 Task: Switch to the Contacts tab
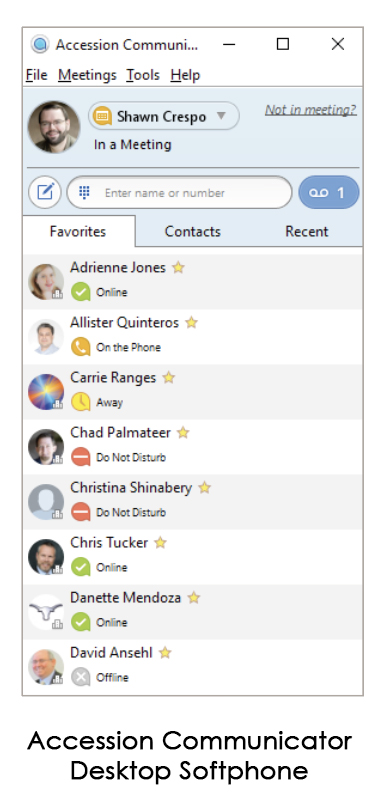coord(193,231)
